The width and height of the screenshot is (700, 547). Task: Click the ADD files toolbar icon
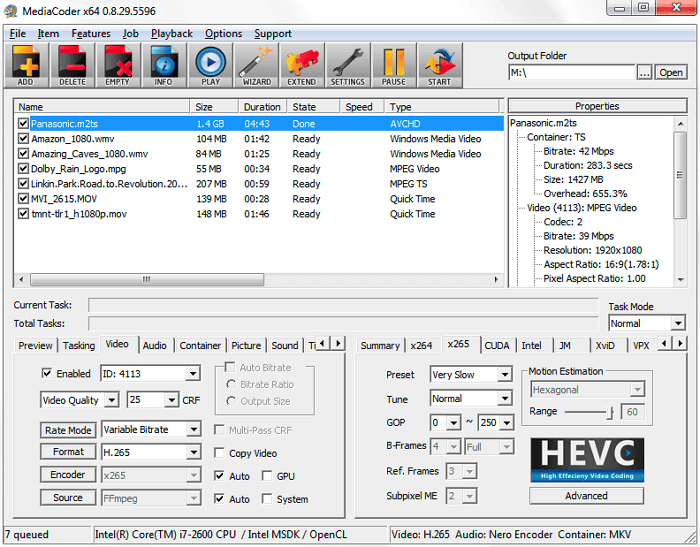(26, 66)
